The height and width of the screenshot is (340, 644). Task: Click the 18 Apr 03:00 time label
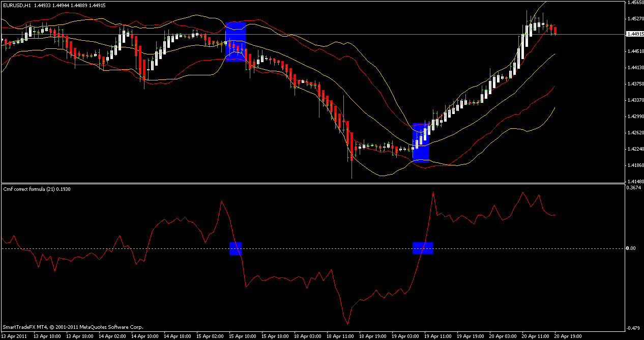pos(308,336)
